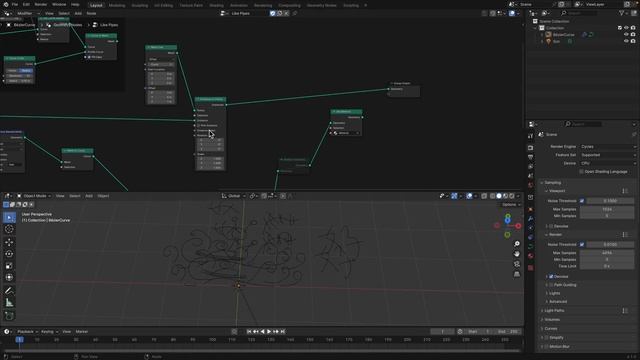Switch to the Modeling workspace tab
This screenshot has height=360, width=640.
coord(117,5)
